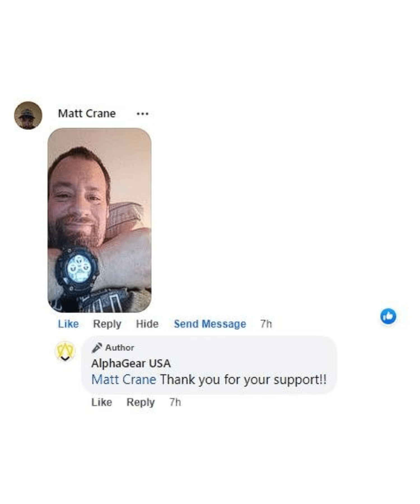Open the Matt Crane commenter name link

(87, 113)
